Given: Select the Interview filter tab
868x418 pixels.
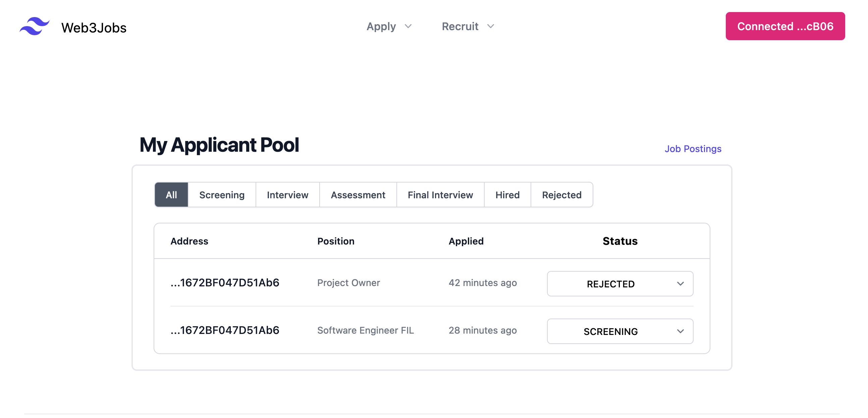Looking at the screenshot, I should pos(287,194).
